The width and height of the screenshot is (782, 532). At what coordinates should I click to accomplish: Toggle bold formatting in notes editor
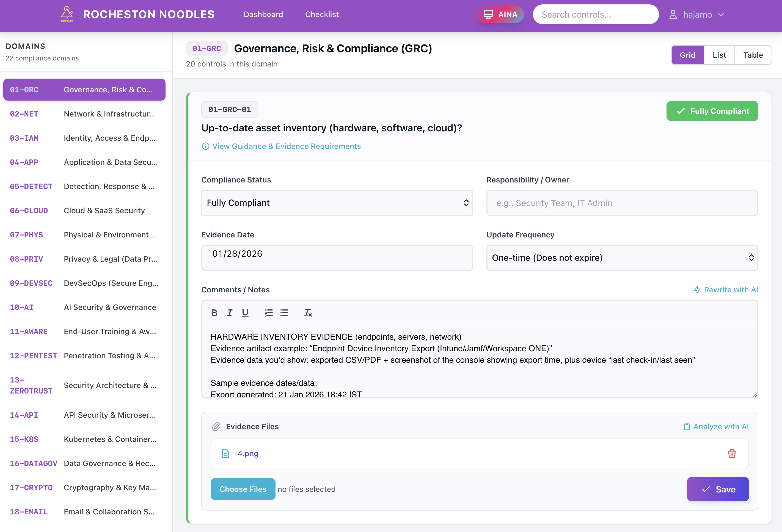pos(214,313)
